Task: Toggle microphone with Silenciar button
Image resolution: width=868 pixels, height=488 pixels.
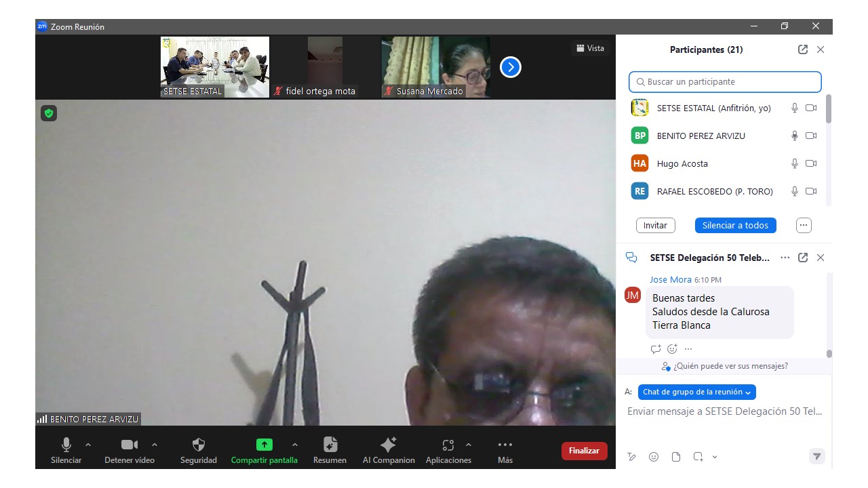Action: (x=66, y=445)
